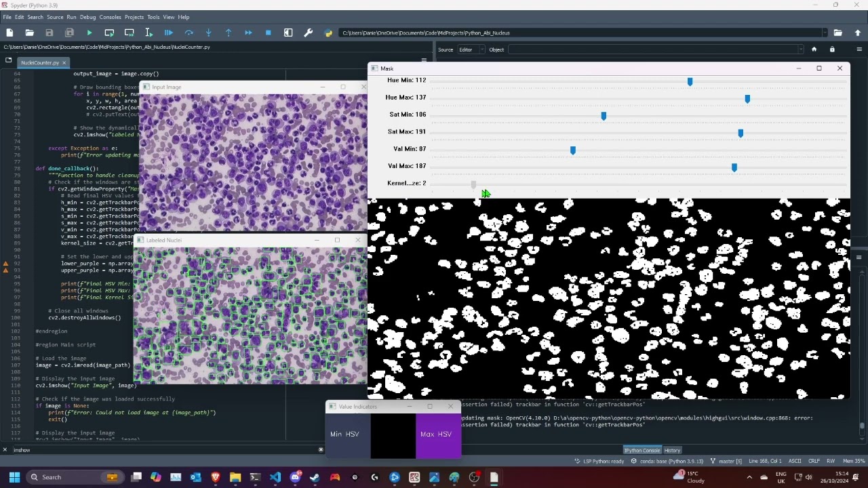Adjust the Sat Max slider handle
This screenshot has width=868, height=488.
pyautogui.click(x=741, y=133)
